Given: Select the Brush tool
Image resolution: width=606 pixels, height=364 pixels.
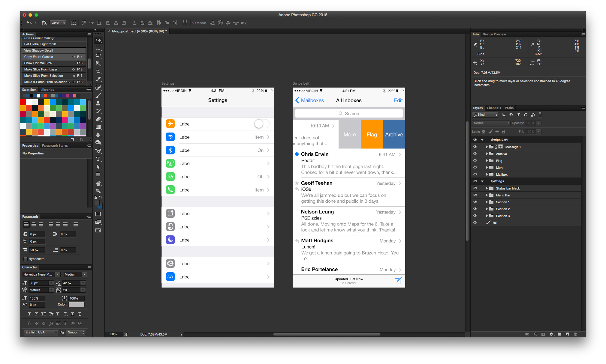Looking at the screenshot, I should click(99, 95).
